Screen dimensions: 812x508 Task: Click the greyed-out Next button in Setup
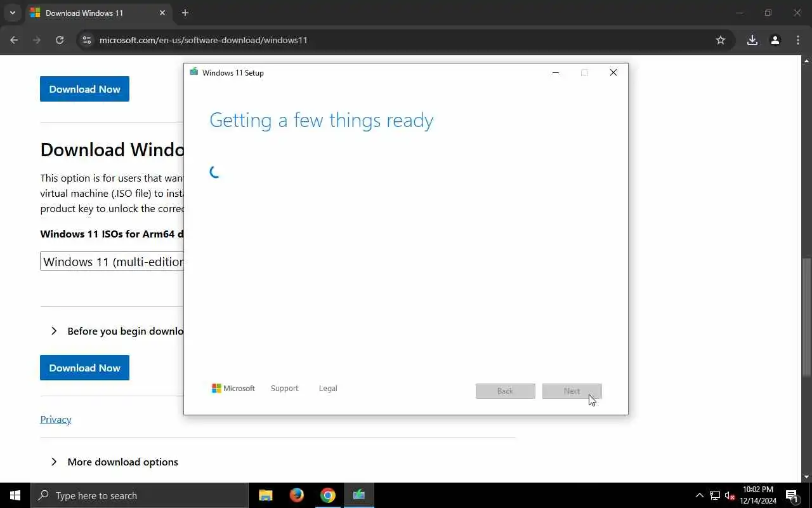coord(572,391)
